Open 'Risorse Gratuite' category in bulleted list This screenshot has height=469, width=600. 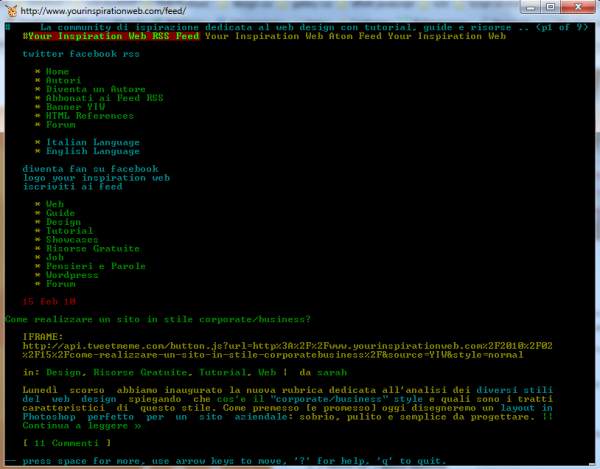93,248
